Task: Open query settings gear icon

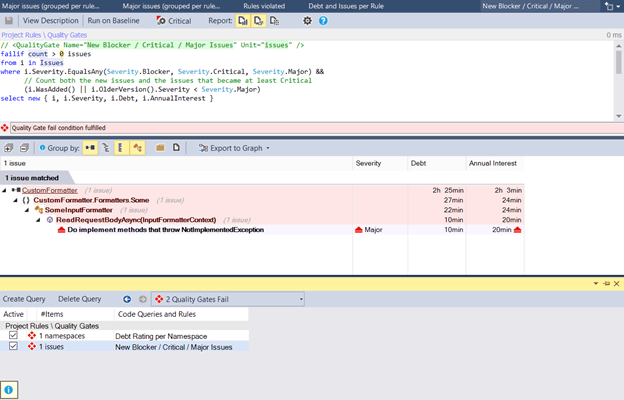Action: [x=307, y=20]
